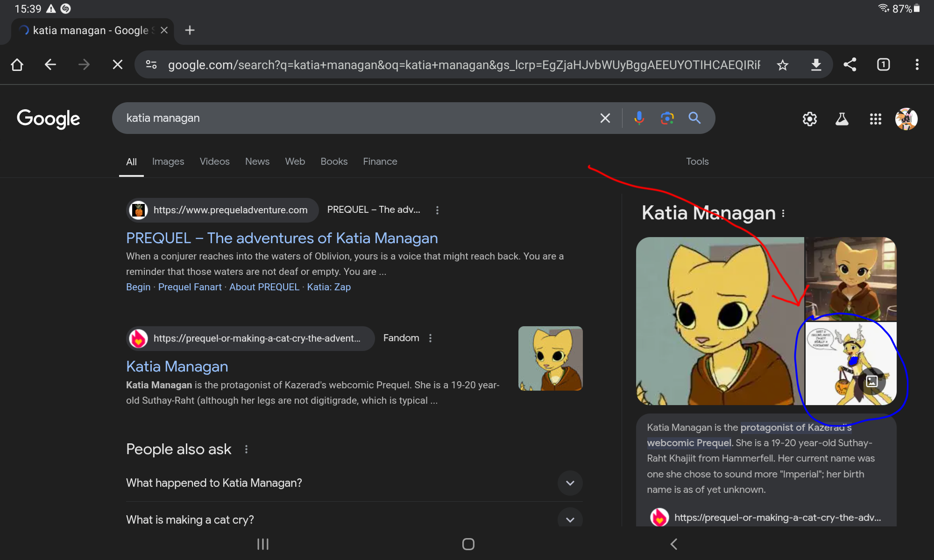Tap the download icon in address bar
The height and width of the screenshot is (560, 934).
pos(816,65)
